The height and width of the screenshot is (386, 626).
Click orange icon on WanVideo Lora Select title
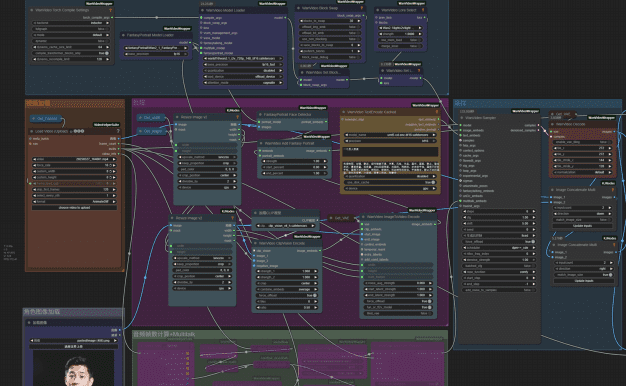(423, 10)
